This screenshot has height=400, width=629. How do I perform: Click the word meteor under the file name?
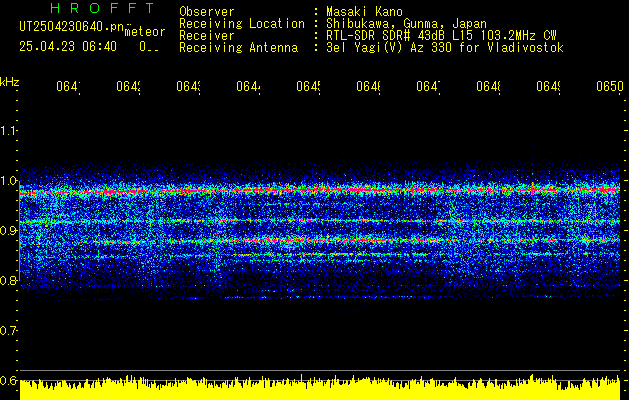[145, 32]
